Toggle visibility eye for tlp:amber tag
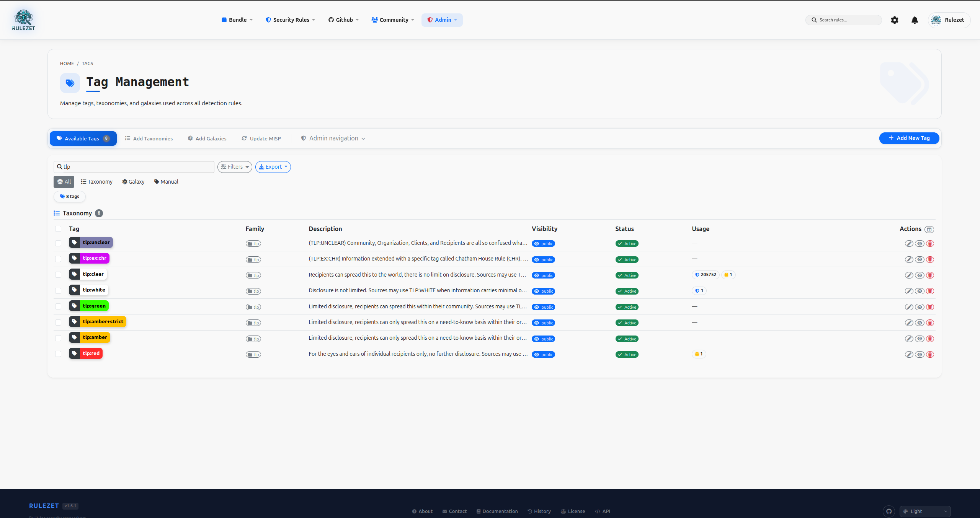Screen dimensions: 980x518 tap(920, 339)
